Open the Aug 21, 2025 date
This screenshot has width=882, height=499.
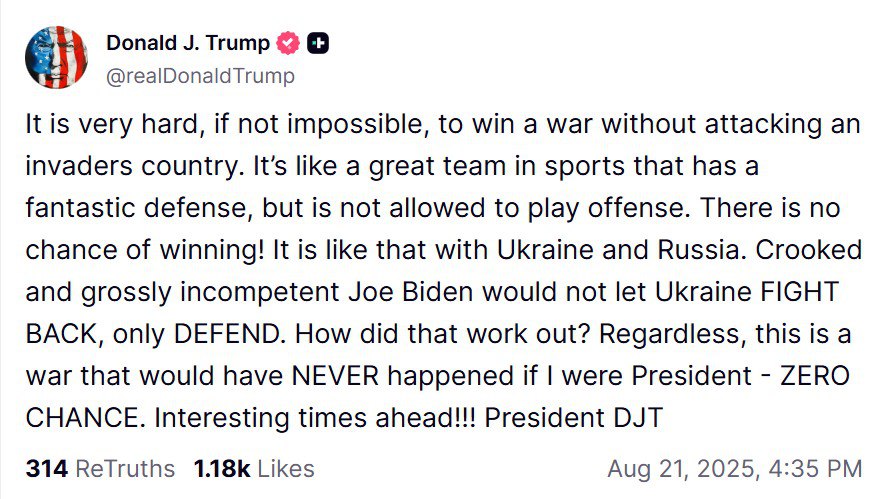click(x=684, y=469)
